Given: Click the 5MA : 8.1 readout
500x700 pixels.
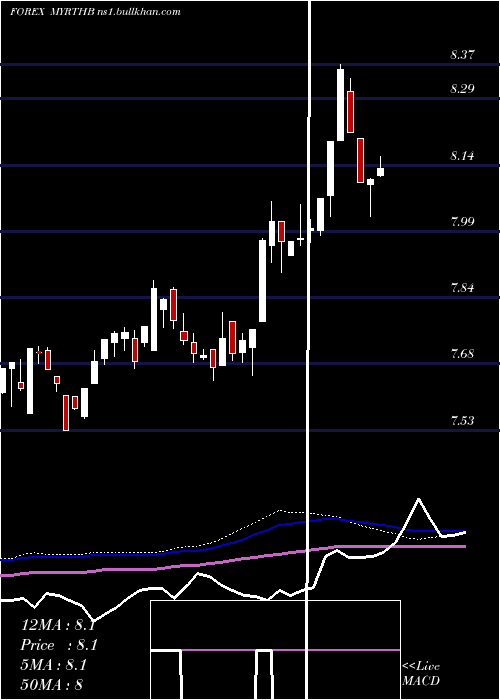Looking at the screenshot, I should [x=54, y=665].
